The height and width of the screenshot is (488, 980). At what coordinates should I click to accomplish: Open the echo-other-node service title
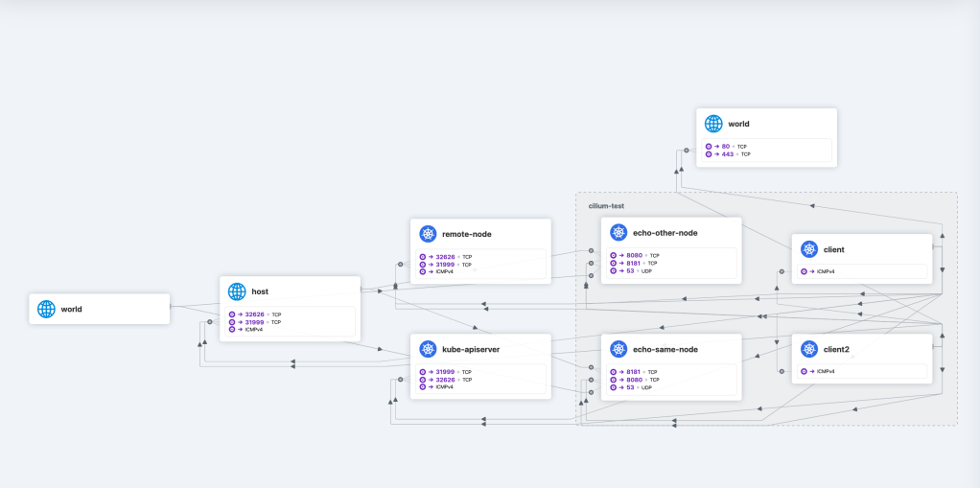(x=665, y=233)
